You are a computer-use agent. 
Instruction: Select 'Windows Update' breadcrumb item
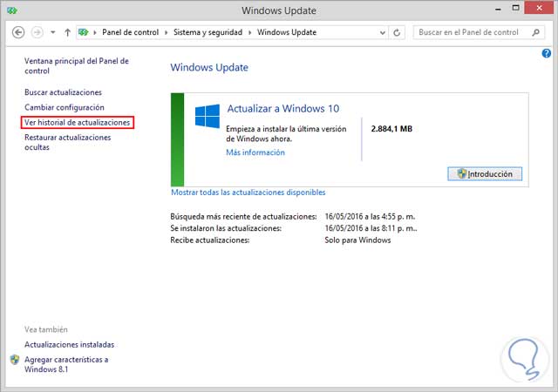pyautogui.click(x=287, y=32)
